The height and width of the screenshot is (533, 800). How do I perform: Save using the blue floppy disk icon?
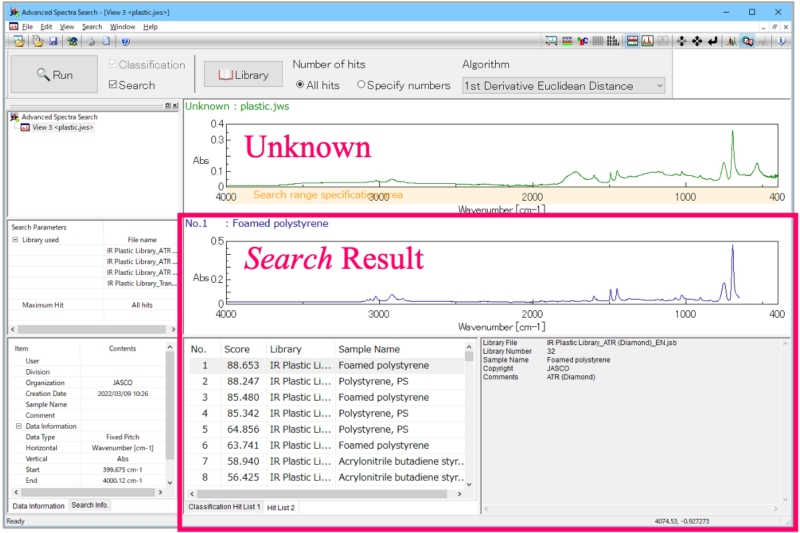point(53,41)
